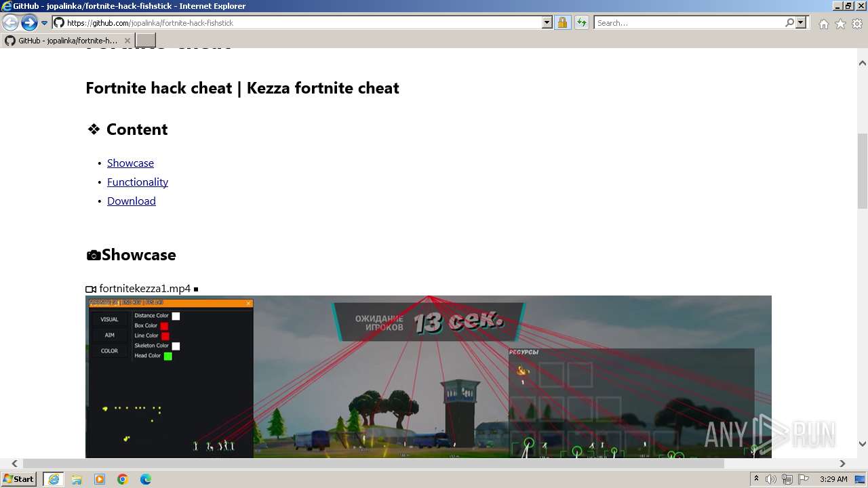Image resolution: width=868 pixels, height=488 pixels.
Task: Click the GitHub favicon in address bar
Action: pos(59,22)
